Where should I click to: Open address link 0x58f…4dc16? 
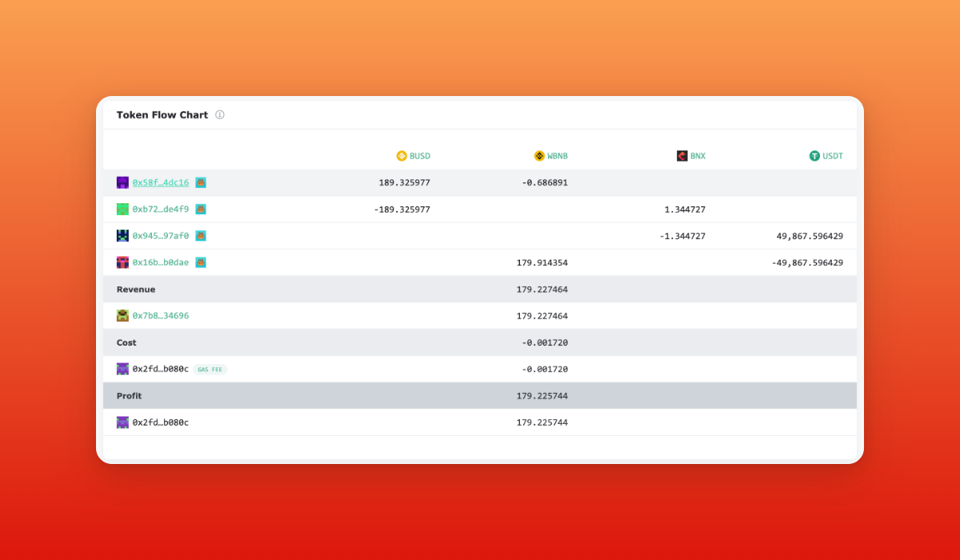161,182
